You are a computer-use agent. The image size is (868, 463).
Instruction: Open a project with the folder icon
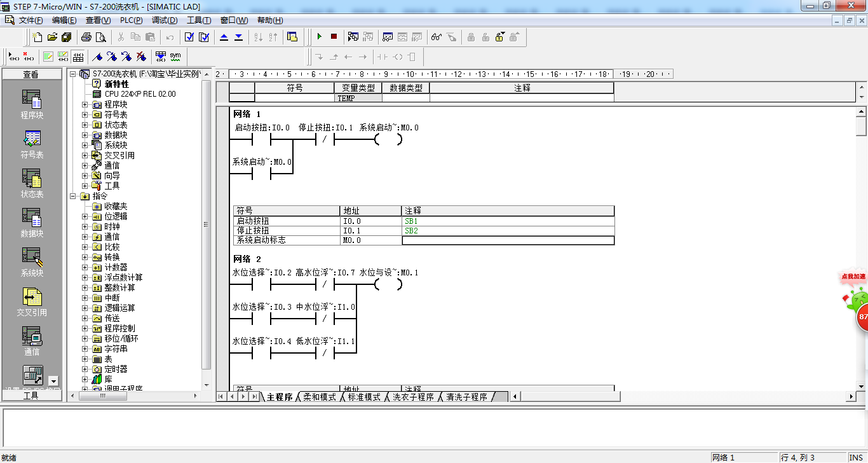click(x=52, y=37)
